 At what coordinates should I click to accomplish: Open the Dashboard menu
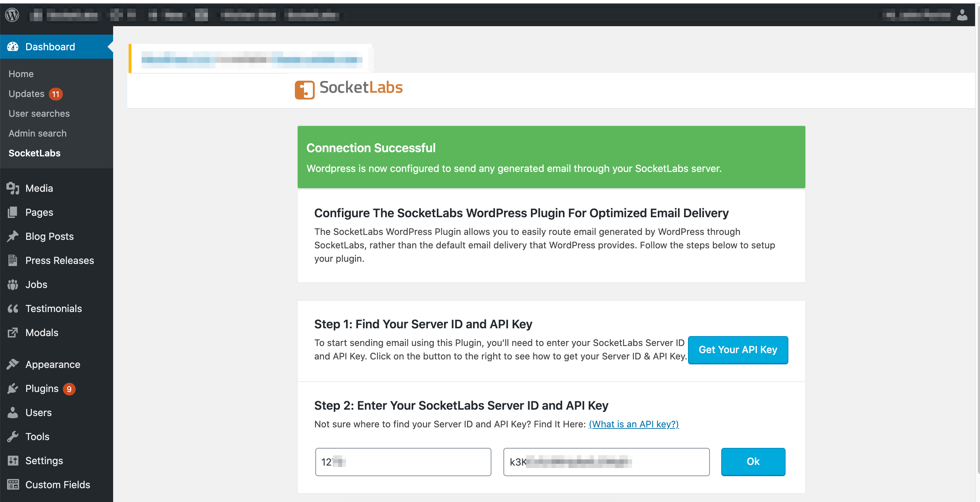point(56,47)
